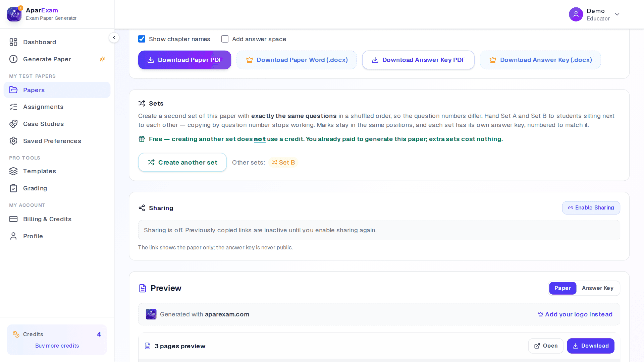Viewport: 644px width, 362px height.
Task: Click Enable Sharing button
Action: point(591,208)
